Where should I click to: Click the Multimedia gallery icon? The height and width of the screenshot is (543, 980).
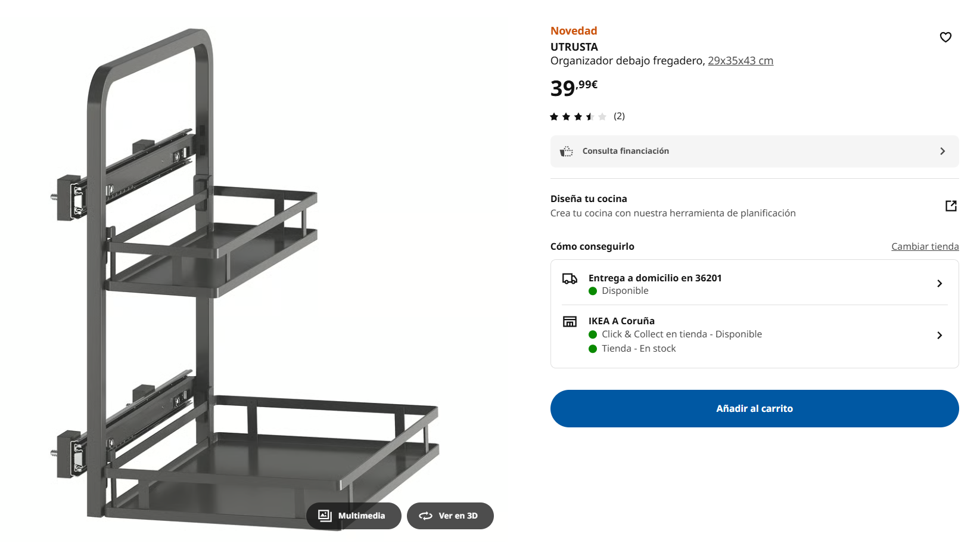tap(325, 516)
